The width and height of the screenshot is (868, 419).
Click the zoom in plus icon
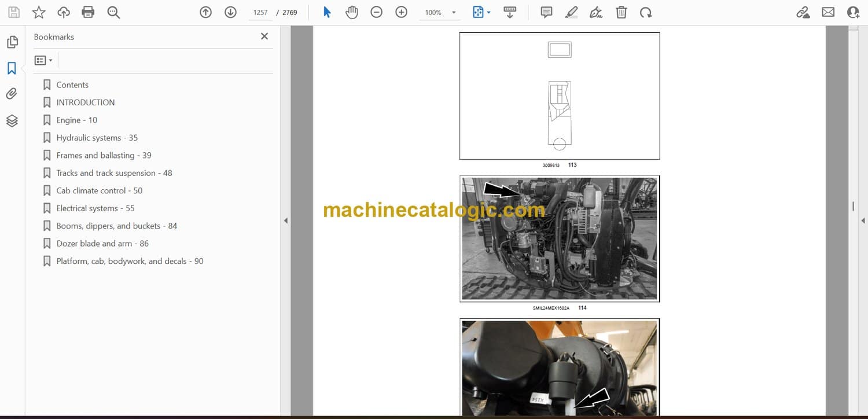[x=401, y=12]
